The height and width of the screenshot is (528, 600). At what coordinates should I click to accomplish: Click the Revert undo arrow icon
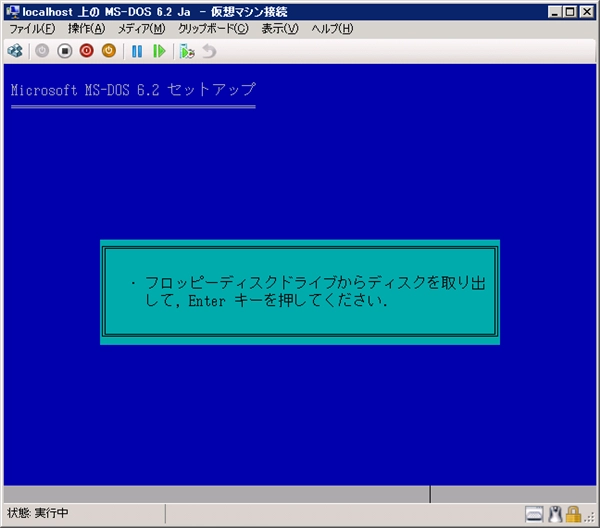pos(209,51)
